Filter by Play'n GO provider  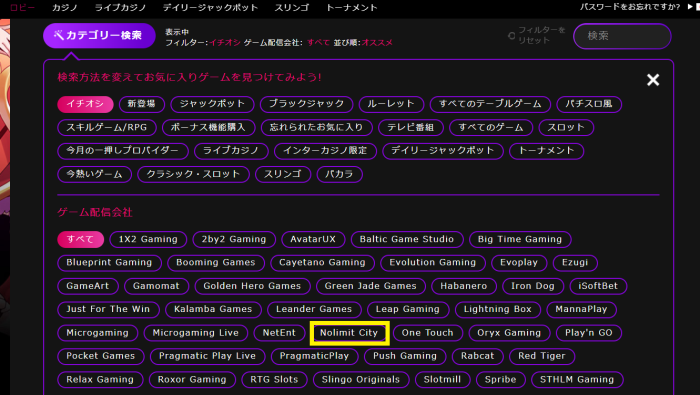click(589, 333)
